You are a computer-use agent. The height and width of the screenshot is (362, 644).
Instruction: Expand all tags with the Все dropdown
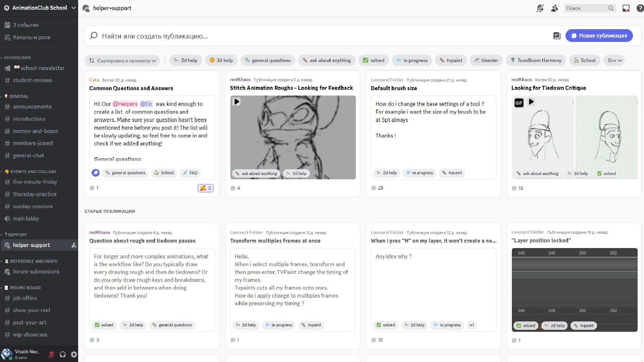(x=614, y=60)
